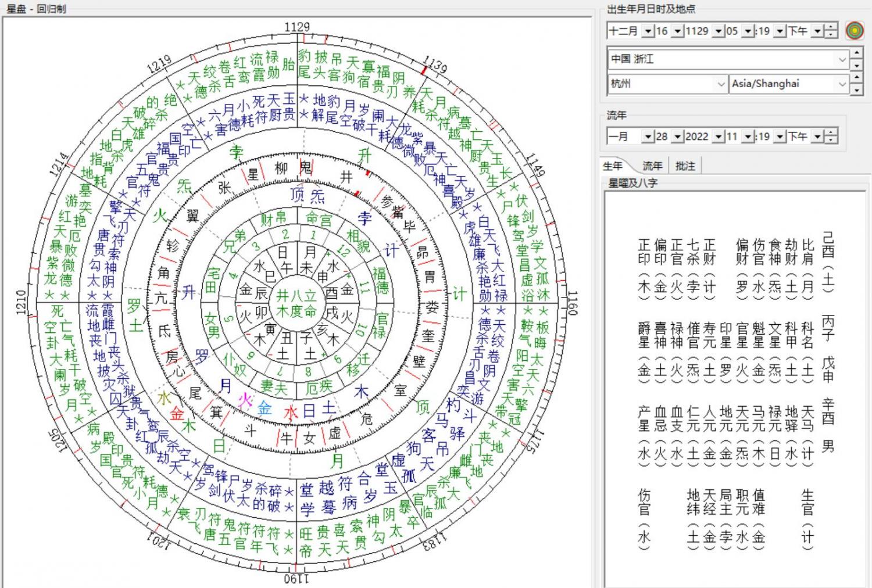Decrement the 流年 date-time spinner down arrow
This screenshot has height=588, width=872.
click(x=831, y=140)
